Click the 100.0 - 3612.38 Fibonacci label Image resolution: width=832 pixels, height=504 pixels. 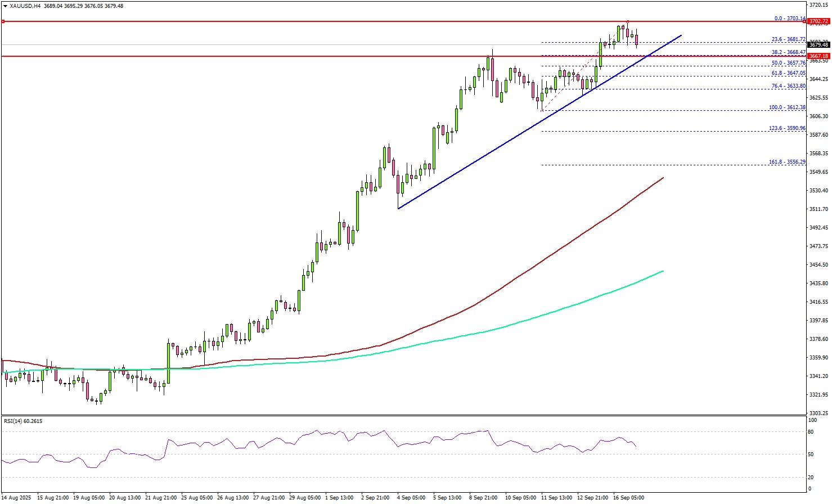[x=787, y=107]
